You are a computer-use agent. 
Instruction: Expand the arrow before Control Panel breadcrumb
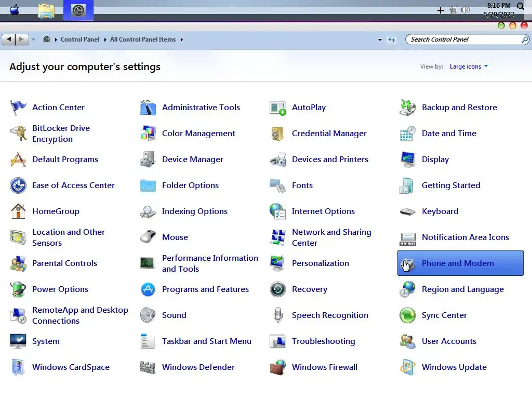pos(56,39)
